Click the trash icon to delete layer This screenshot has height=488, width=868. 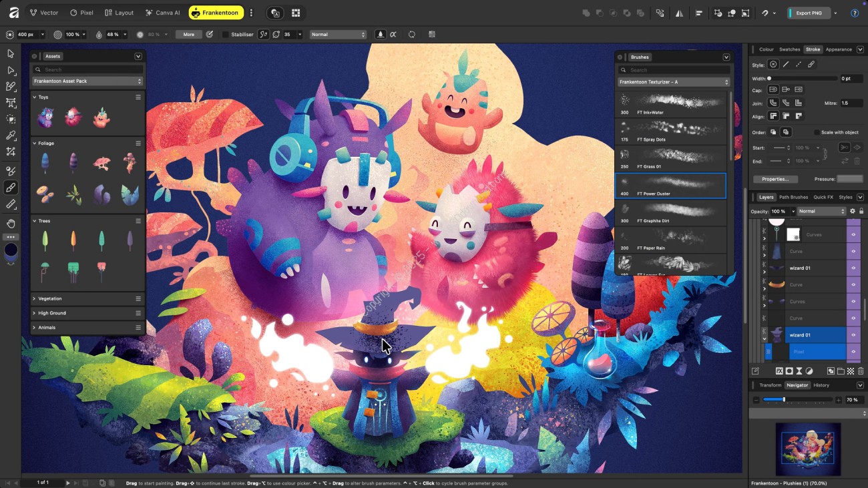[861, 371]
